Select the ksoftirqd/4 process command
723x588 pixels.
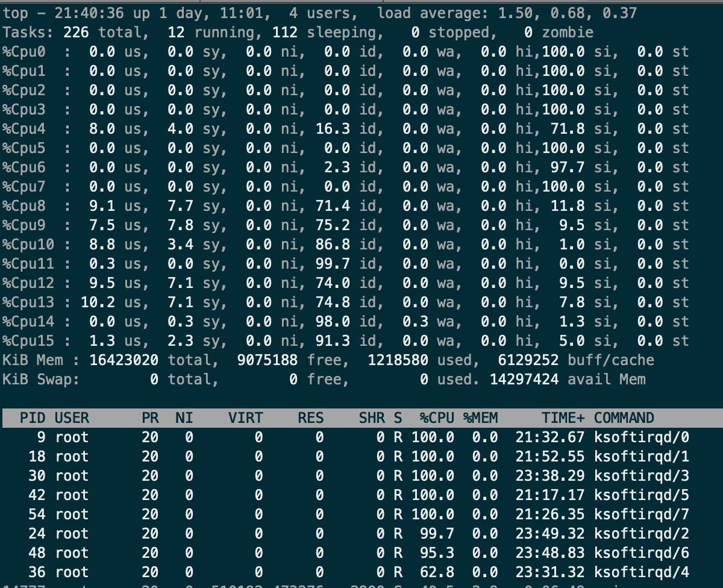(x=642, y=572)
